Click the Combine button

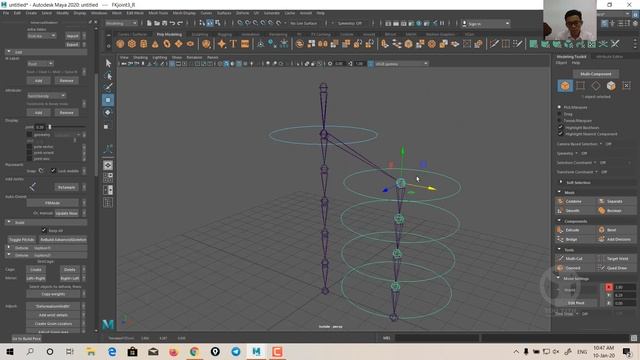(575, 201)
